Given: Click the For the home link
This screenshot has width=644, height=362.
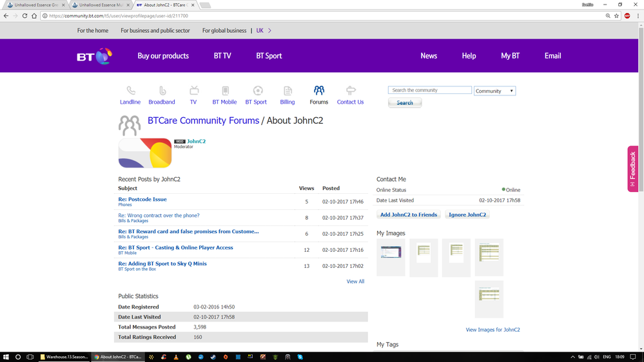Looking at the screenshot, I should (93, 30).
